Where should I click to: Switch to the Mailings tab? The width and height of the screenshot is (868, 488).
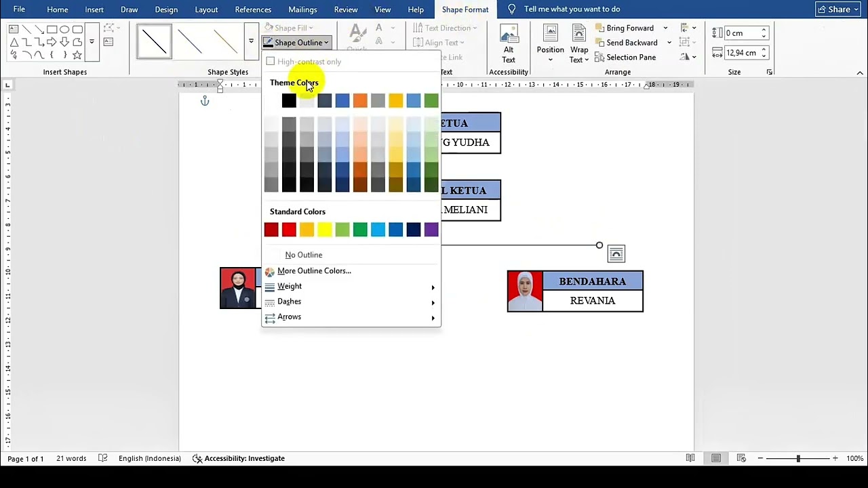[x=302, y=9]
